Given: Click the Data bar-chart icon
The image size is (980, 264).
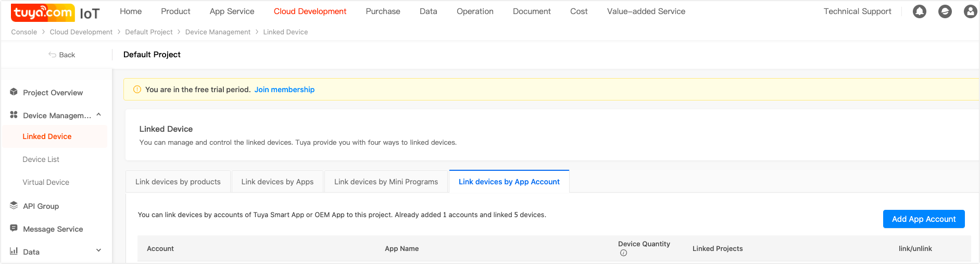Looking at the screenshot, I should pos(14,252).
